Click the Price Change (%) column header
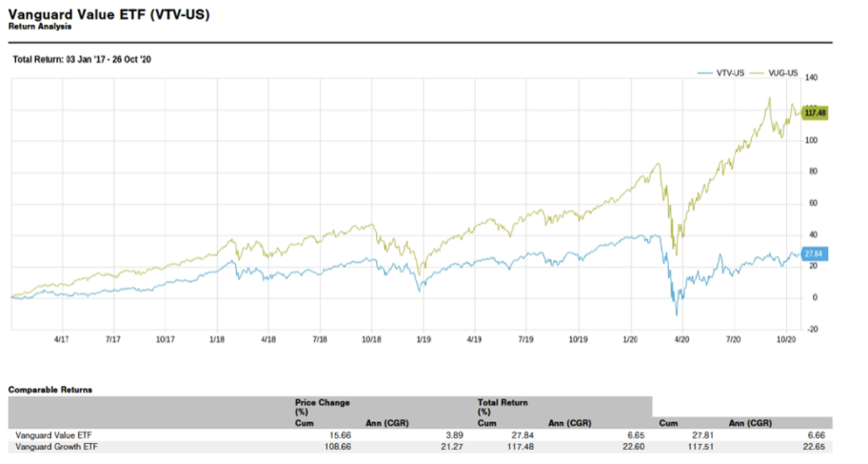Viewport: 868px width, 464px height. pyautogui.click(x=323, y=407)
